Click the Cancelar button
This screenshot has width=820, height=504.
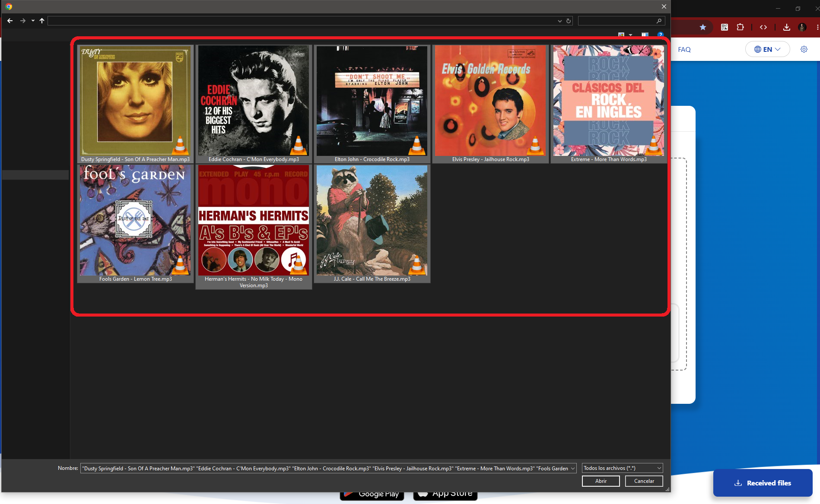644,481
